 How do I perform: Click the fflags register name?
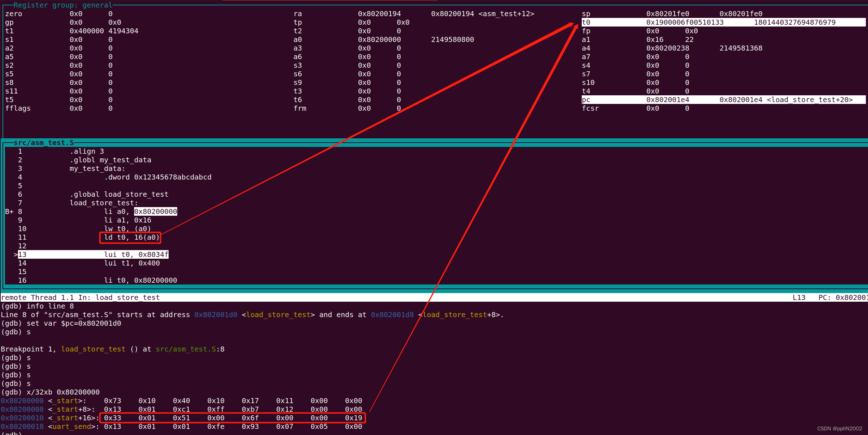coord(18,108)
